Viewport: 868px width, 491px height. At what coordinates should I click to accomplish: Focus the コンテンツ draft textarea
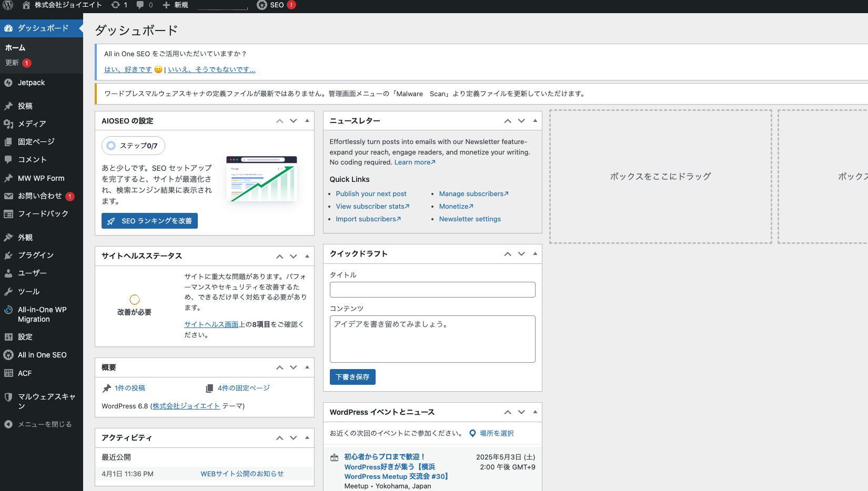pyautogui.click(x=432, y=339)
